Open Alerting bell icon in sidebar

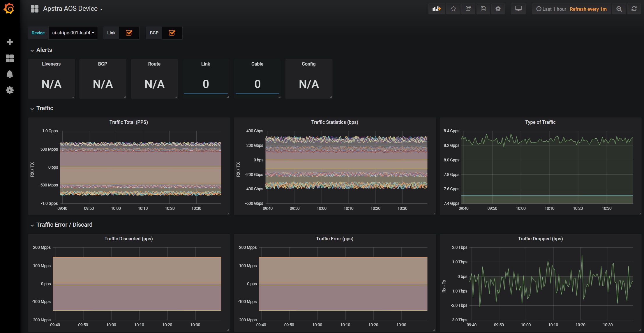[10, 74]
